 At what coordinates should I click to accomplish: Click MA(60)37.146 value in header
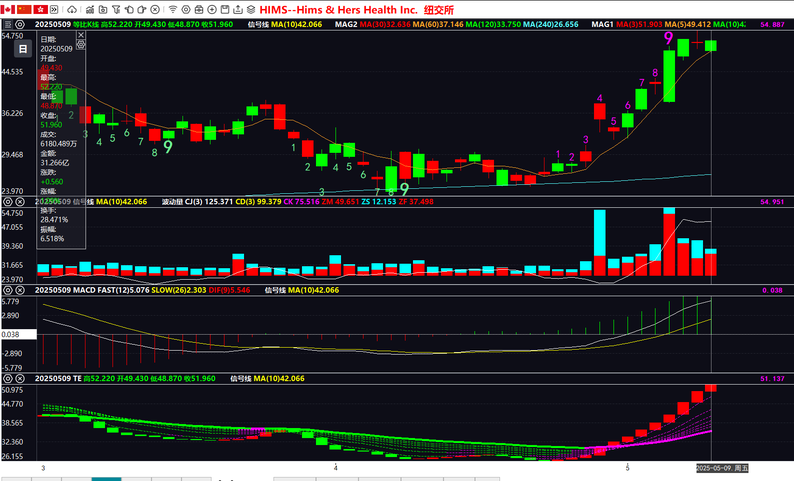tap(438, 24)
